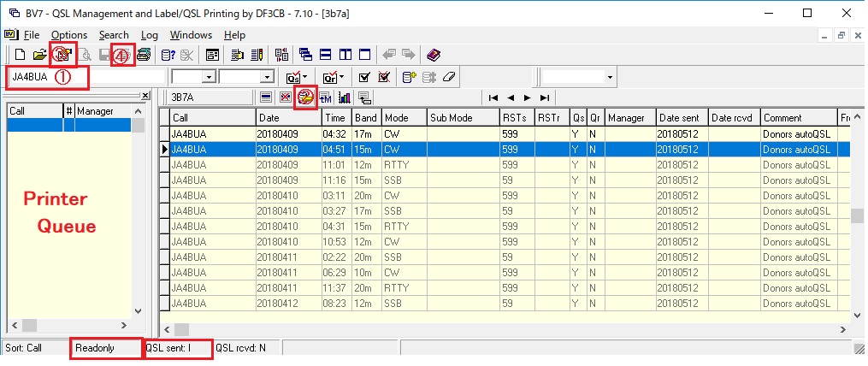868x366 pixels.
Task: Click the Comment column header
Action: coord(798,117)
